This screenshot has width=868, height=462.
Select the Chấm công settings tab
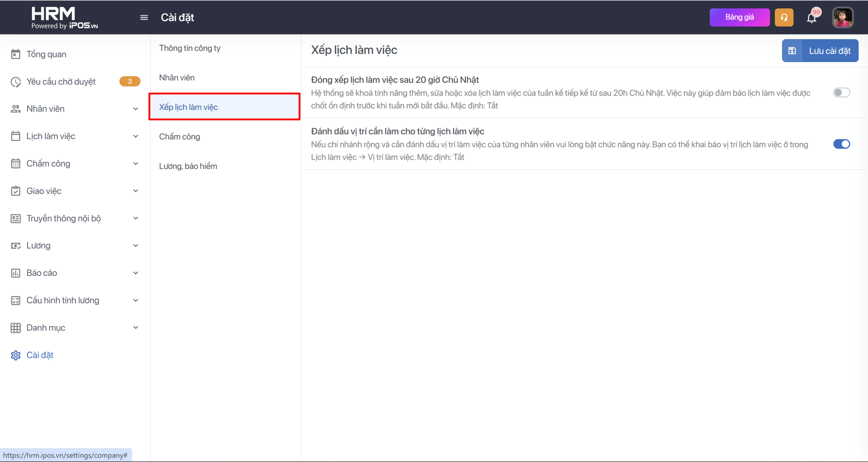(180, 136)
